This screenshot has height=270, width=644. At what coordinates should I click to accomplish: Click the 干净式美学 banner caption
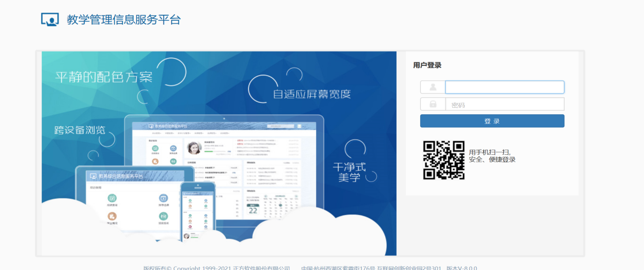[349, 172]
